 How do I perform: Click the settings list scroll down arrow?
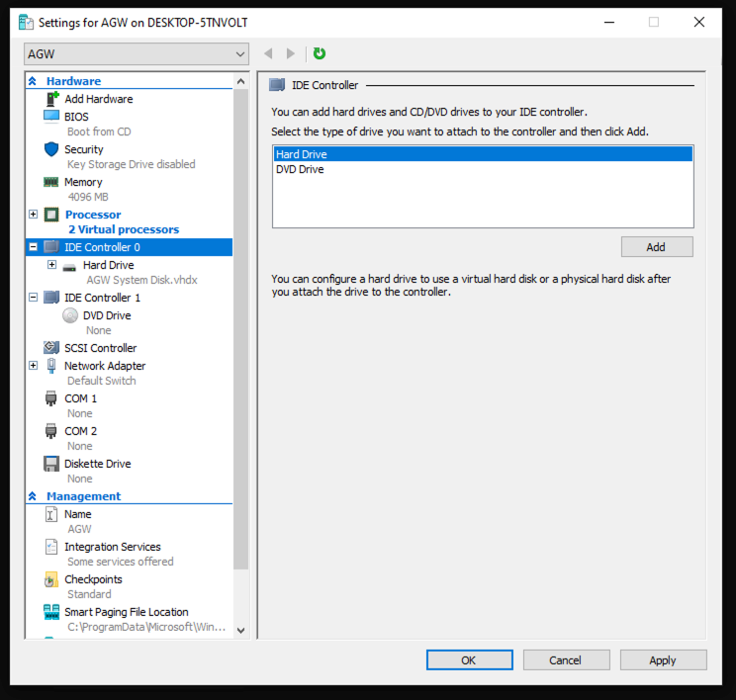click(x=240, y=629)
